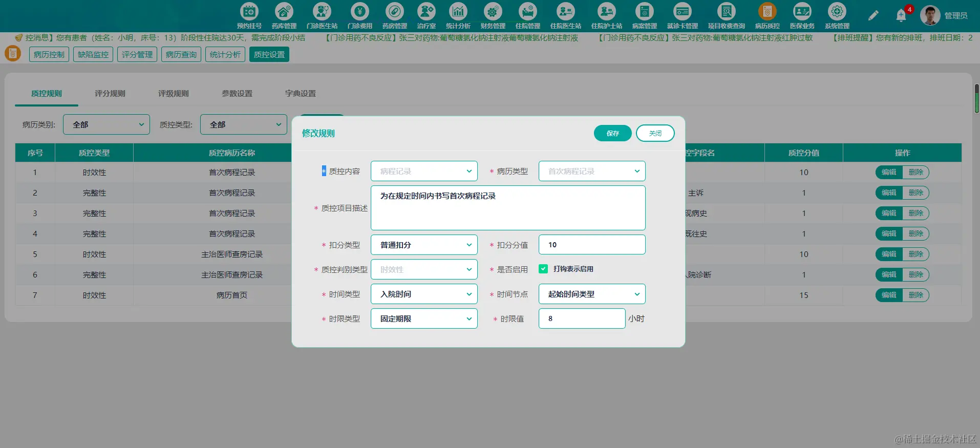Open the 药房管理 module icon
The image size is (980, 448).
point(395,11)
